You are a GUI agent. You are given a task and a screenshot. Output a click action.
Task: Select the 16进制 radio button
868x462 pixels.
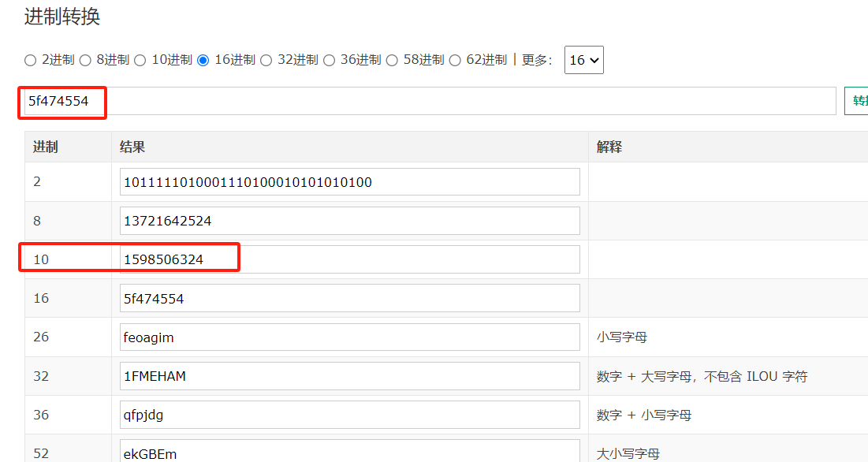pyautogui.click(x=203, y=60)
